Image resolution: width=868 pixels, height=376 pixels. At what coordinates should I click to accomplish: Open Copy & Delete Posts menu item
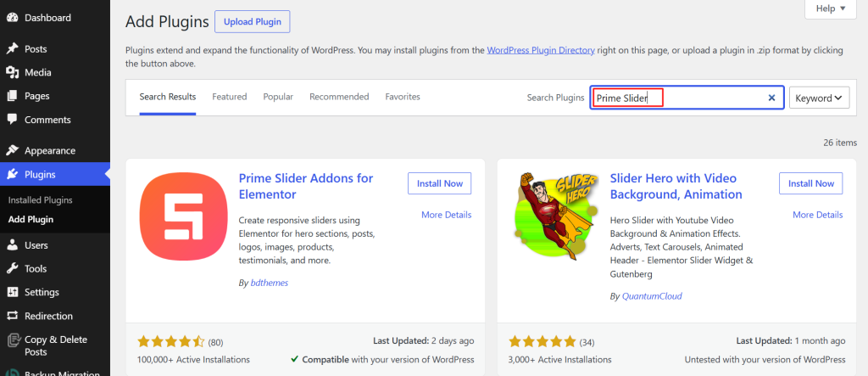[x=55, y=345]
